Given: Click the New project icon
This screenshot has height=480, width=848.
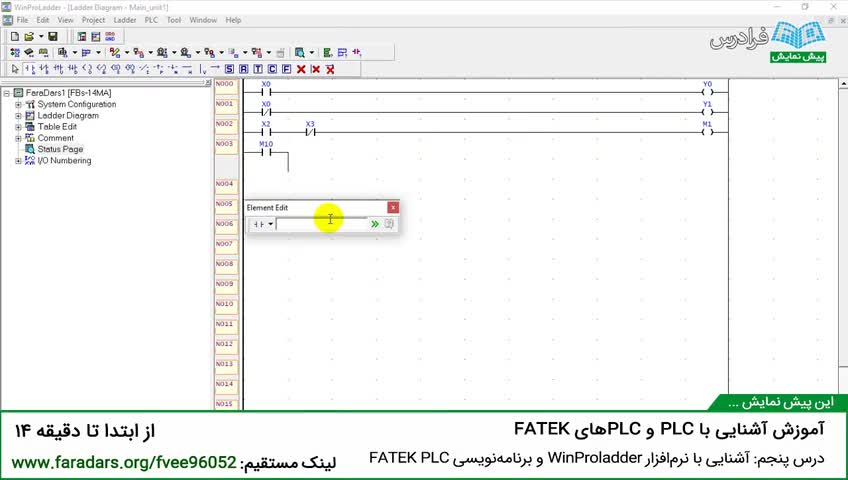Looking at the screenshot, I should click(15, 37).
